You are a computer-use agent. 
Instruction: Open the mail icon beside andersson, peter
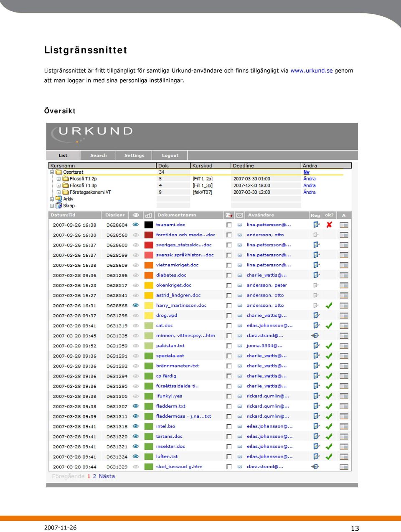(240, 285)
